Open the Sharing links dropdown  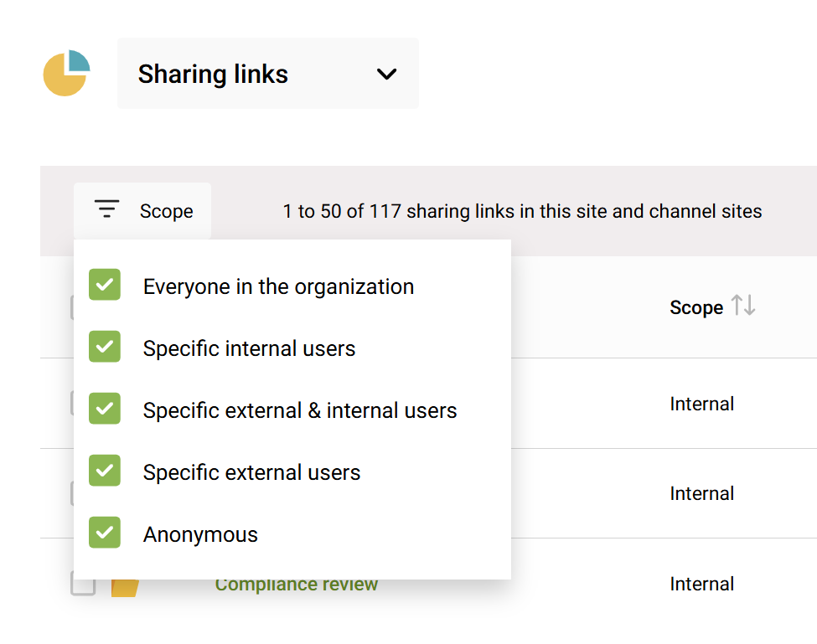268,74
